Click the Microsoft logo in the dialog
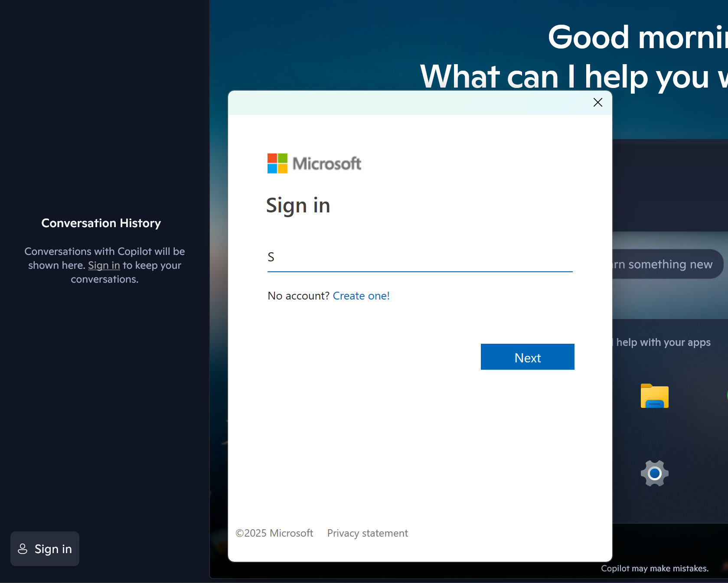This screenshot has height=583, width=728. pyautogui.click(x=314, y=163)
